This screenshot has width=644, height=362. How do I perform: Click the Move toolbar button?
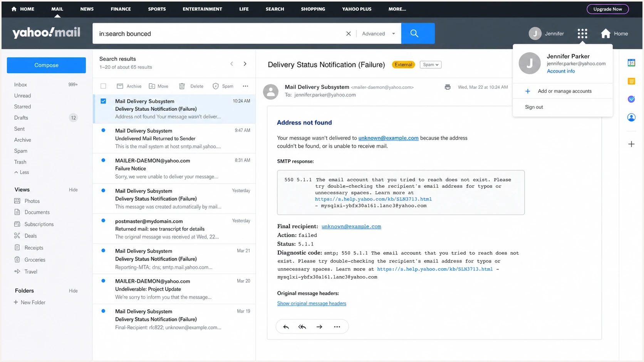(x=159, y=86)
